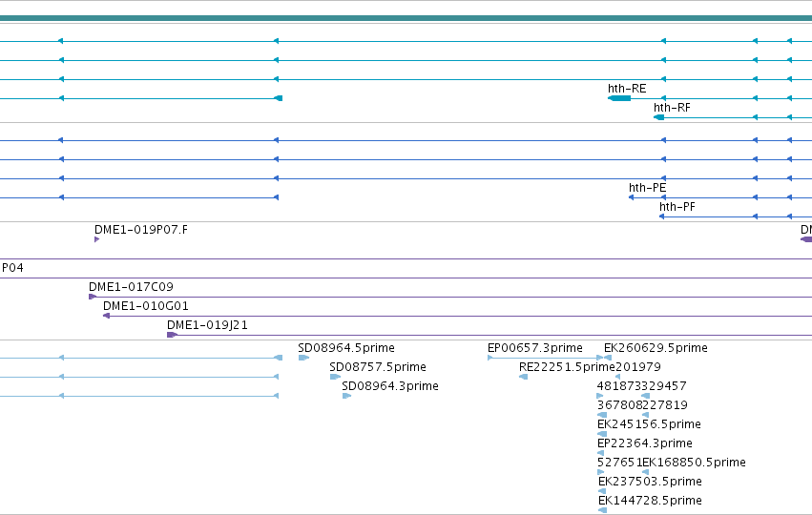The width and height of the screenshot is (812, 515).
Task: Click the EK245156.5prime label
Action: click(649, 424)
